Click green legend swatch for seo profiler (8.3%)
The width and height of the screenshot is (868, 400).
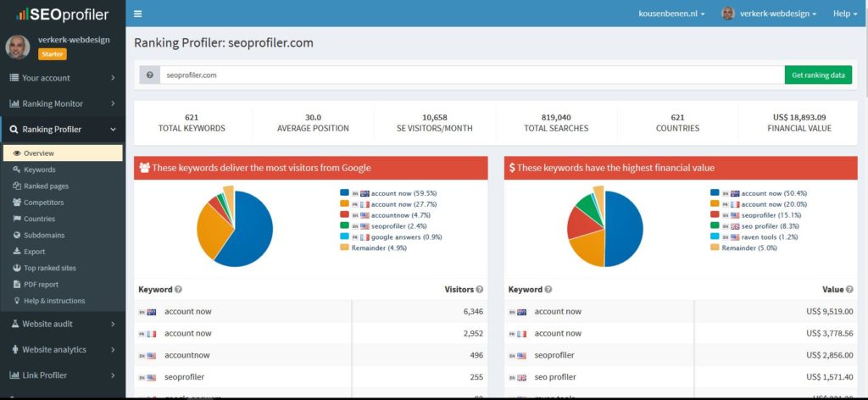(x=714, y=226)
